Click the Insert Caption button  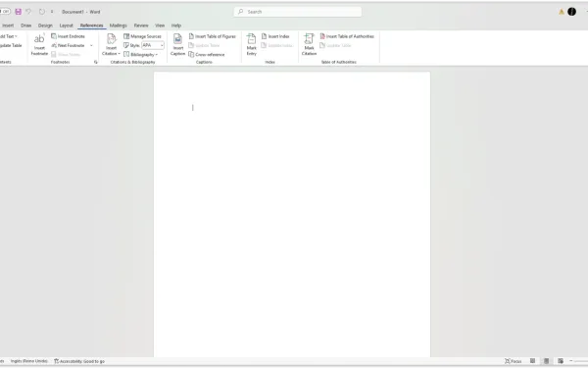point(177,45)
